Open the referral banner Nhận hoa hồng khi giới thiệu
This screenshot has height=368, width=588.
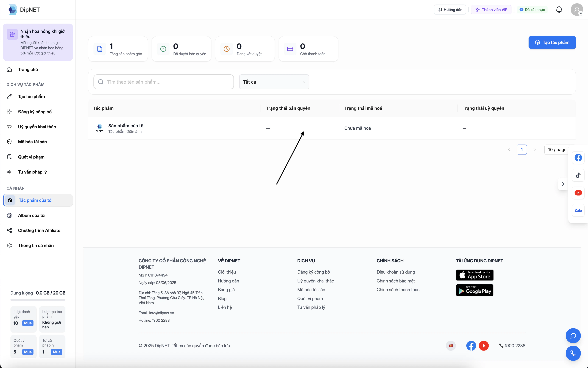click(x=38, y=42)
